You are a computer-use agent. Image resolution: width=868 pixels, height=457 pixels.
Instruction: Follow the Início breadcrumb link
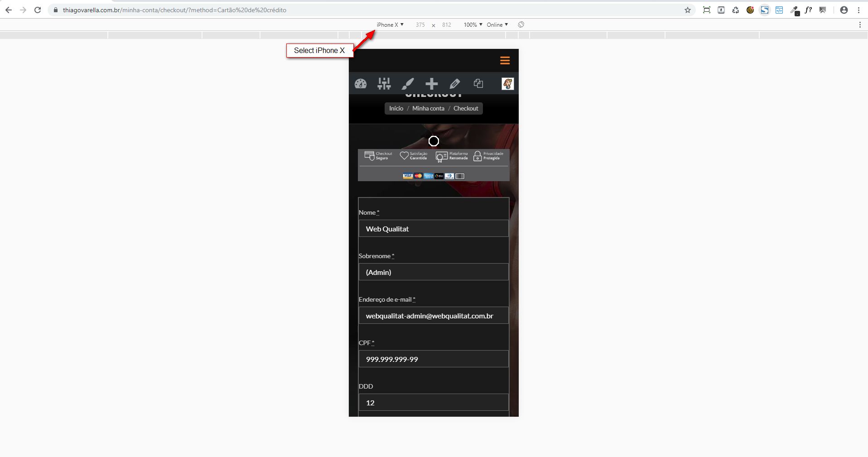(396, 109)
